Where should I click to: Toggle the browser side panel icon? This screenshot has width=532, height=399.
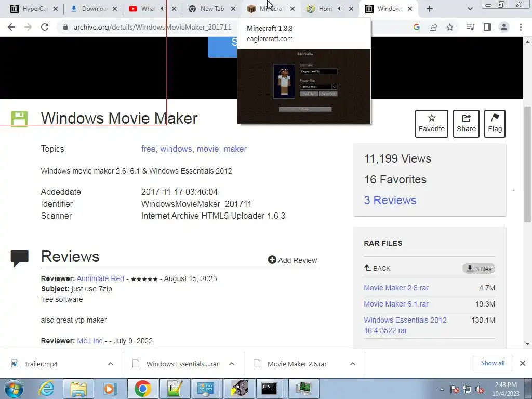[487, 27]
